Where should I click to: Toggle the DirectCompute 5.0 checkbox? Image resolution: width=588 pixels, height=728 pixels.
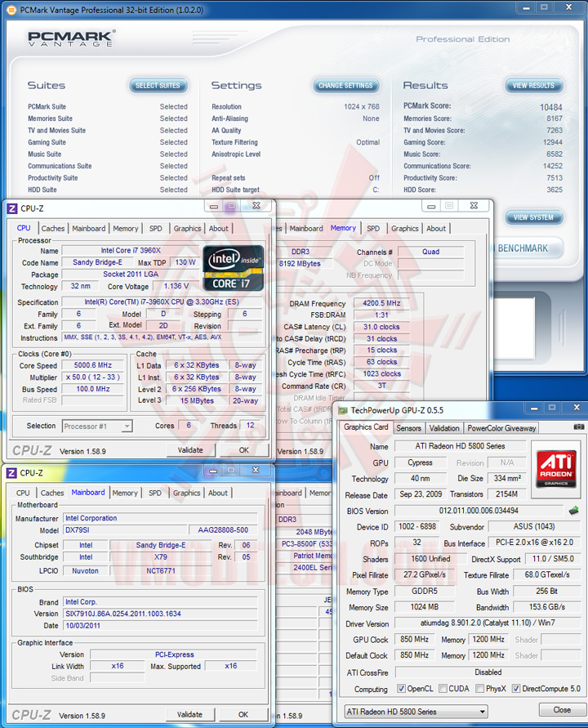point(515,689)
